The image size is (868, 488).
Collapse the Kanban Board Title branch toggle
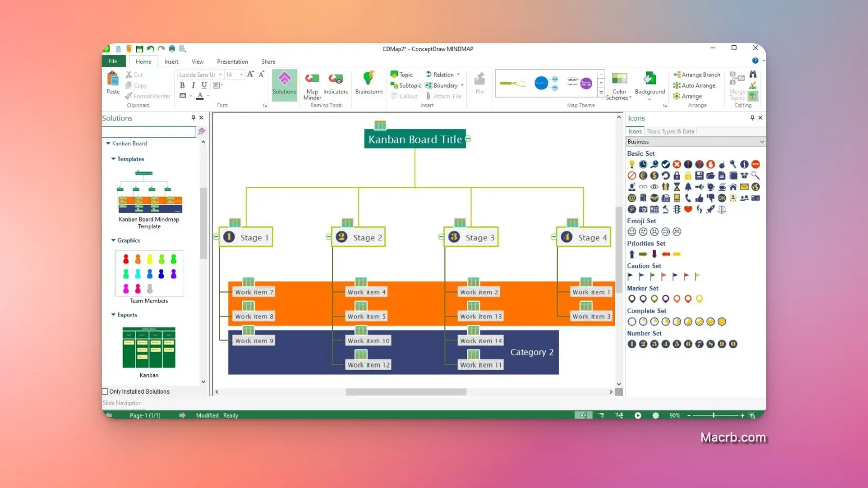click(468, 139)
